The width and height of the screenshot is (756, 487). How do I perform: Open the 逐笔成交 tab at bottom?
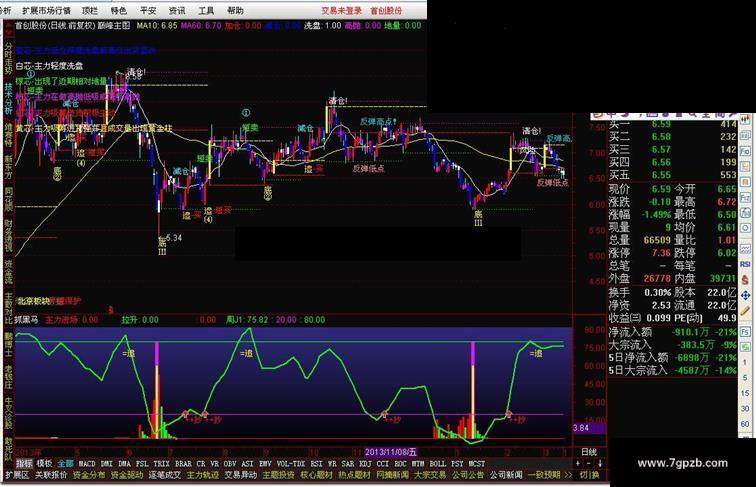164,475
